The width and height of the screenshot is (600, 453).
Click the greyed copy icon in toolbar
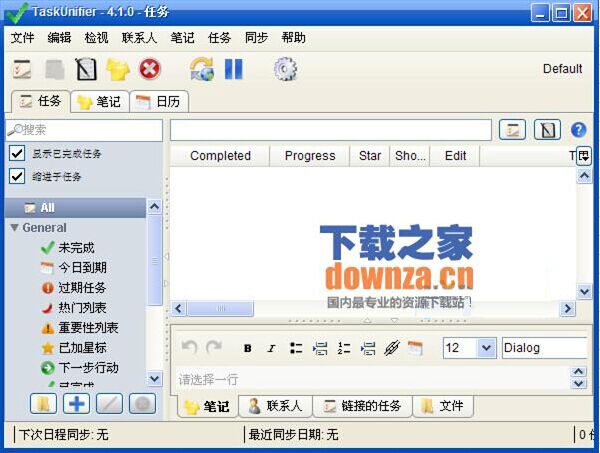click(55, 69)
